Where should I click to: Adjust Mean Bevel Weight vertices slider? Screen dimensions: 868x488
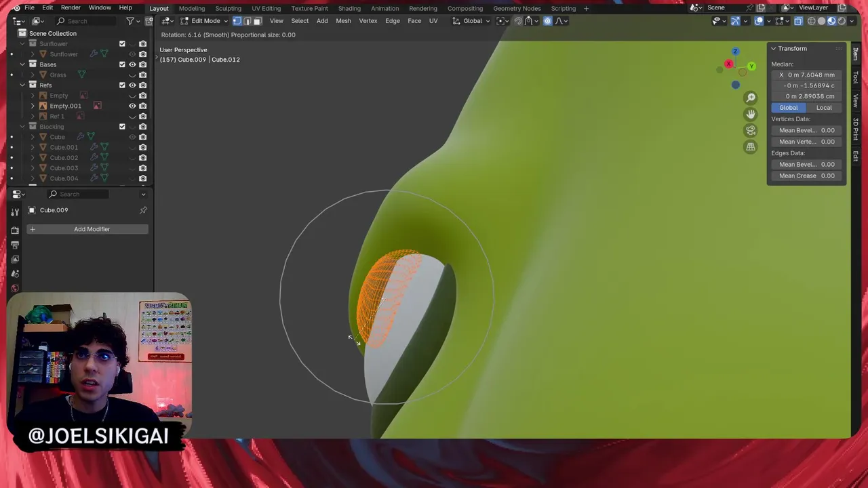pos(807,130)
